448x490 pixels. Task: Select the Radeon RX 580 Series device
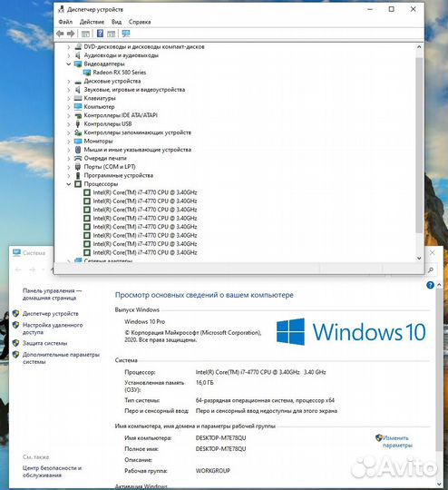[x=120, y=73]
